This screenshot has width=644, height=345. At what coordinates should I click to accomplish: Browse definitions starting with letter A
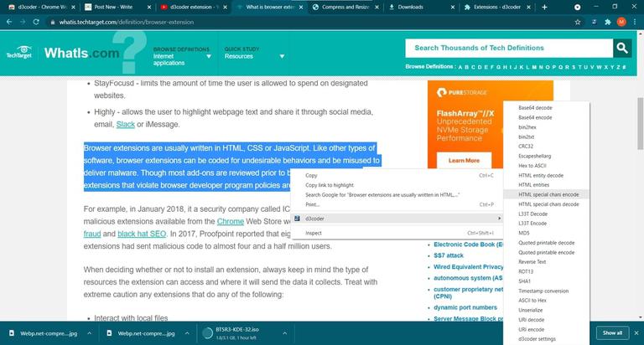click(460, 67)
